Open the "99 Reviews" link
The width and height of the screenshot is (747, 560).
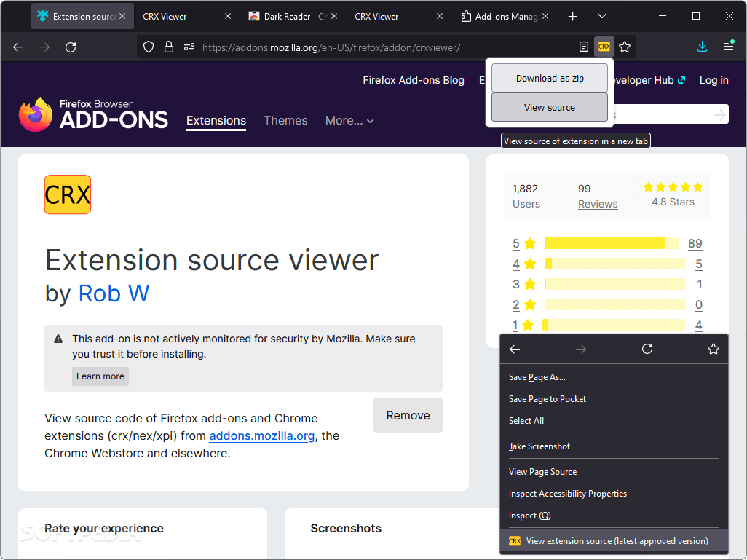click(597, 197)
